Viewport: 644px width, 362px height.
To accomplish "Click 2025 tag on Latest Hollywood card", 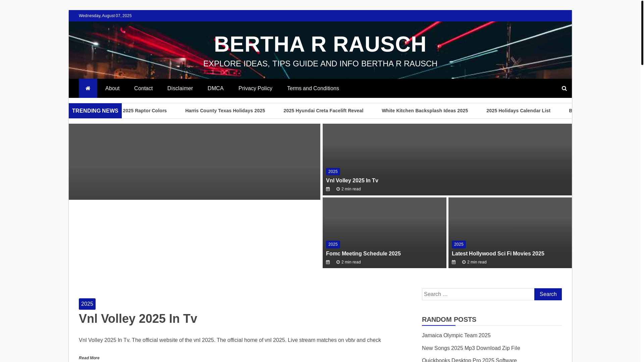I will pos(459,244).
